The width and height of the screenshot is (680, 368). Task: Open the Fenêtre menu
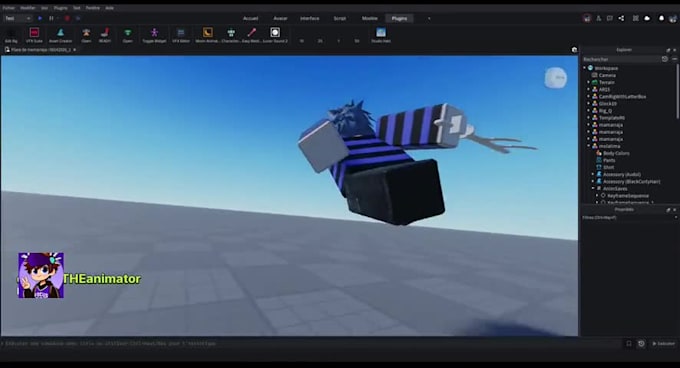pyautogui.click(x=92, y=8)
